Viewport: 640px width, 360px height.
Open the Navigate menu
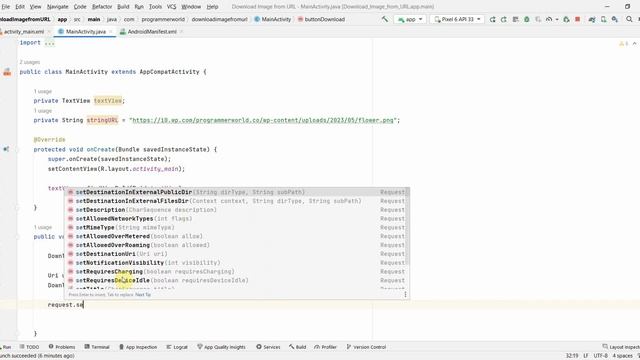[x=58, y=7]
